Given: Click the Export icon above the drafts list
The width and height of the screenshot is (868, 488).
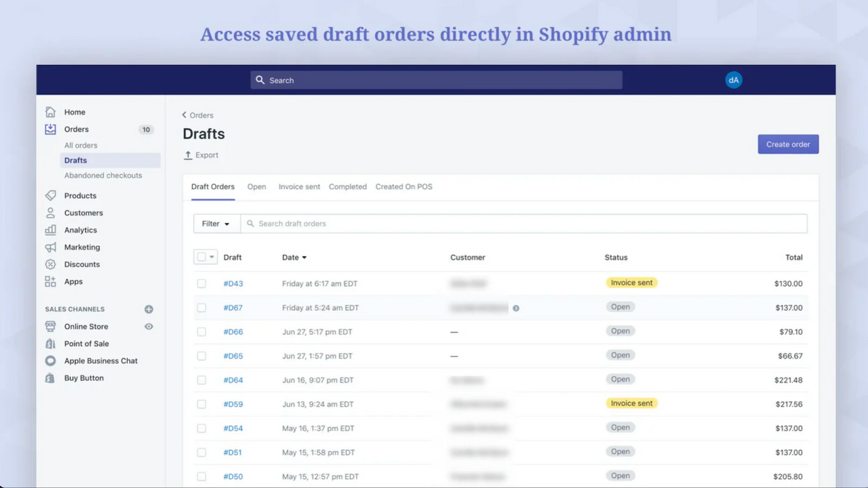Looking at the screenshot, I should (x=188, y=155).
